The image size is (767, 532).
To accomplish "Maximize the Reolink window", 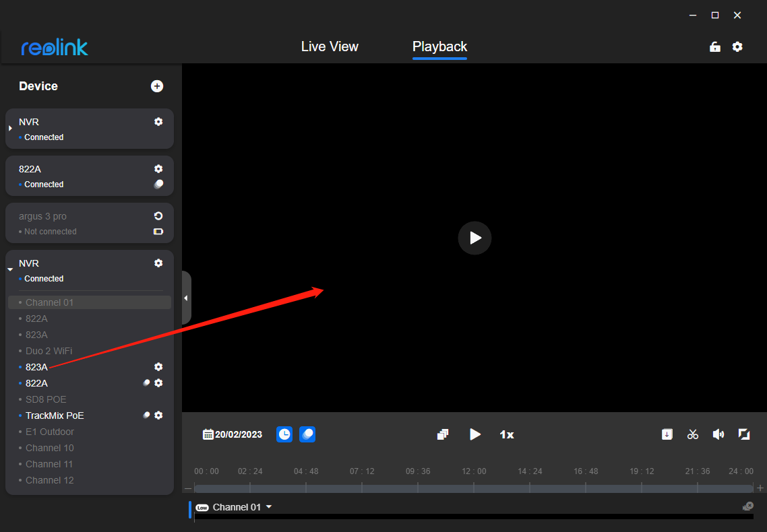I will [715, 15].
